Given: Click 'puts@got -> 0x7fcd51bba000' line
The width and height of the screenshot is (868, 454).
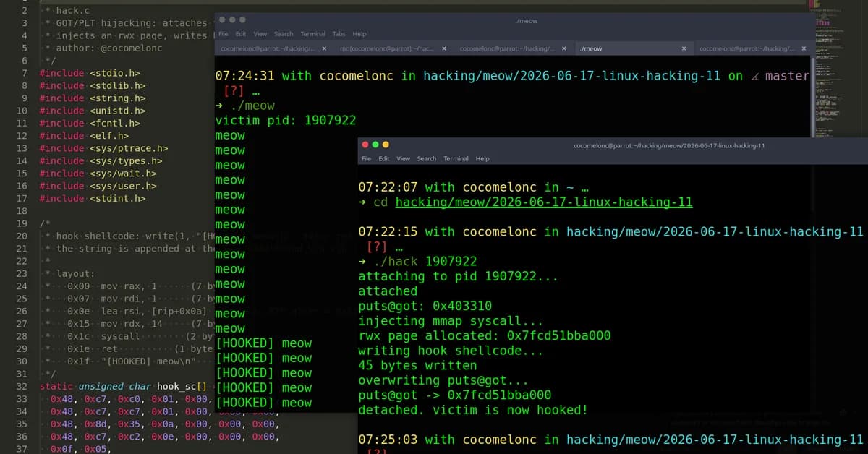Looking at the screenshot, I should 455,395.
